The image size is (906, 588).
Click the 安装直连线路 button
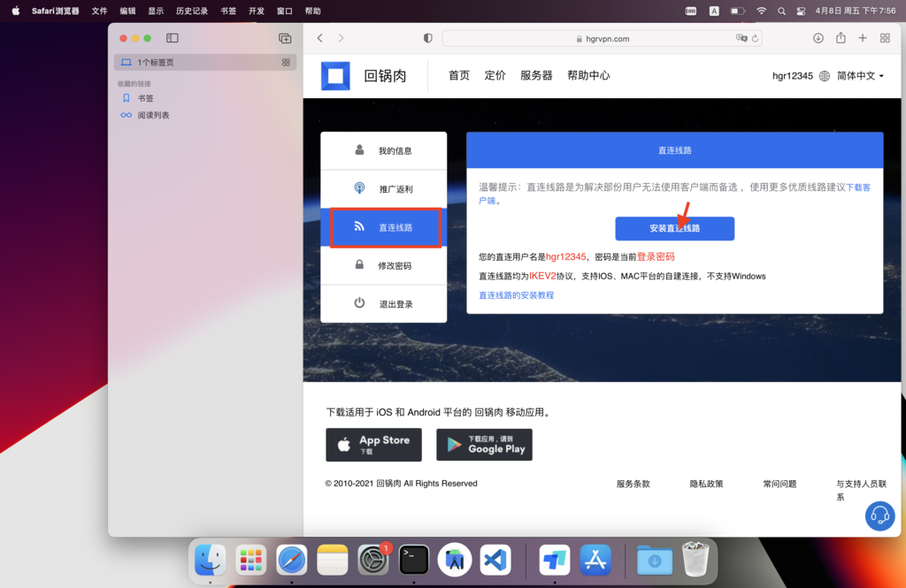click(x=674, y=228)
